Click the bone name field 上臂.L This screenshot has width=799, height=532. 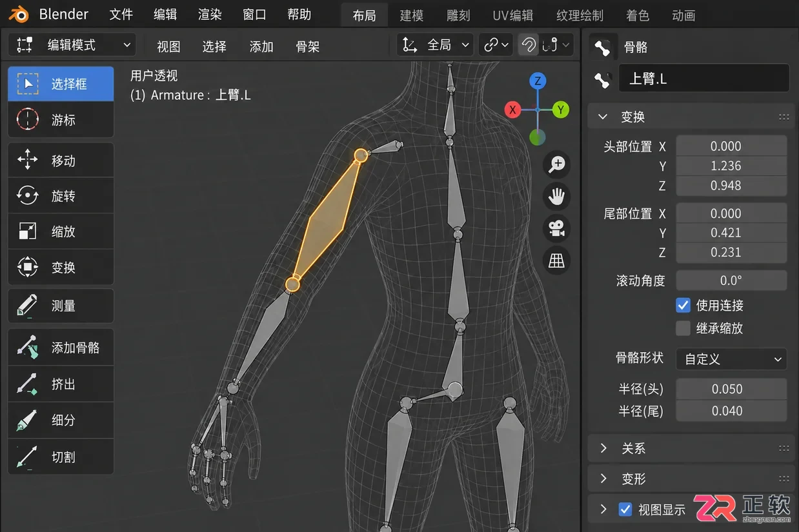703,79
